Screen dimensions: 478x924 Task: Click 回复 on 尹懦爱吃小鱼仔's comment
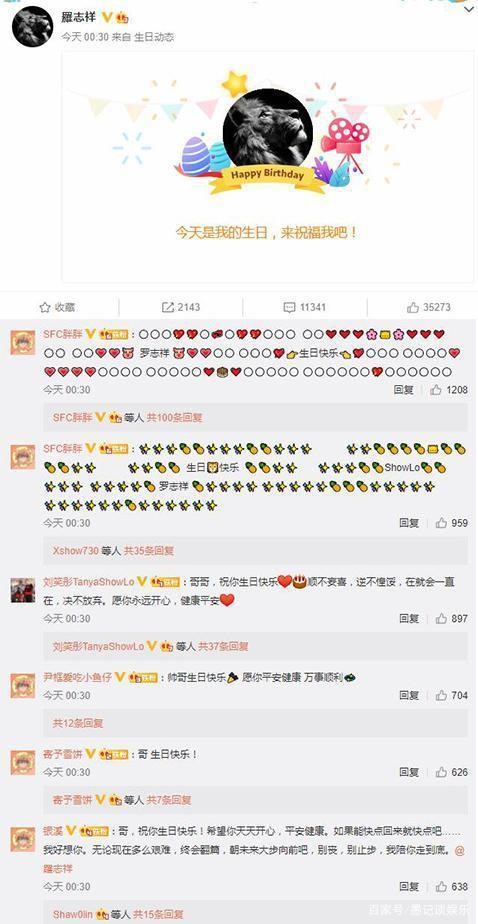click(x=409, y=695)
